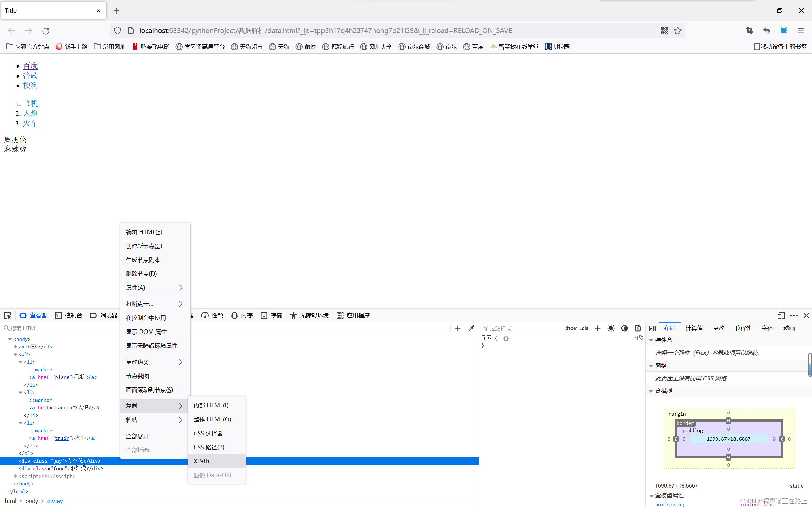
Task: Collapse the ol node in the tree
Action: tap(16, 354)
